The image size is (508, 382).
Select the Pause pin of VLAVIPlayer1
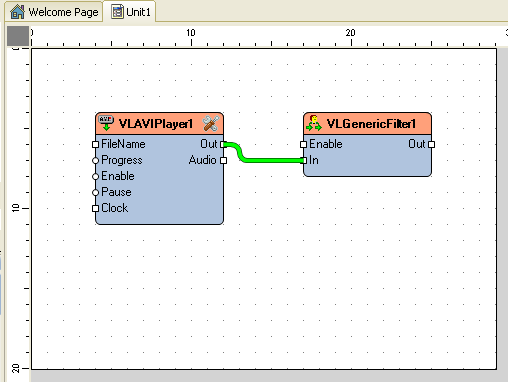click(96, 192)
